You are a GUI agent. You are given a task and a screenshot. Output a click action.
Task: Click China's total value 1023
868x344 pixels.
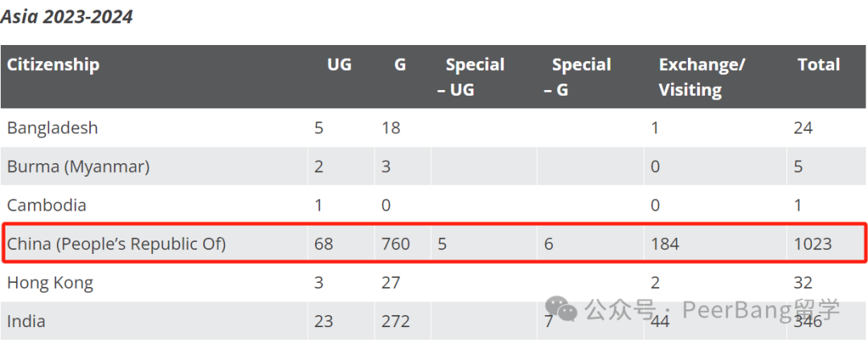813,244
